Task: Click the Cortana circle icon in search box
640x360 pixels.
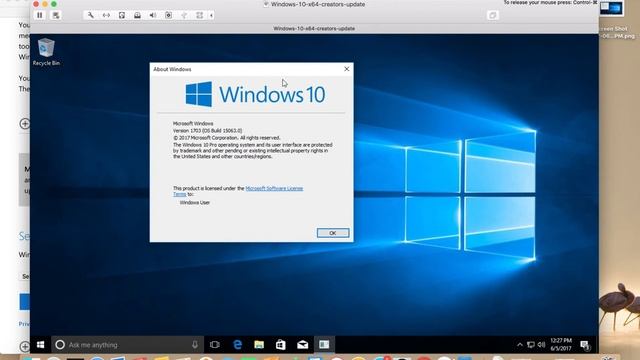Action: 60,345
